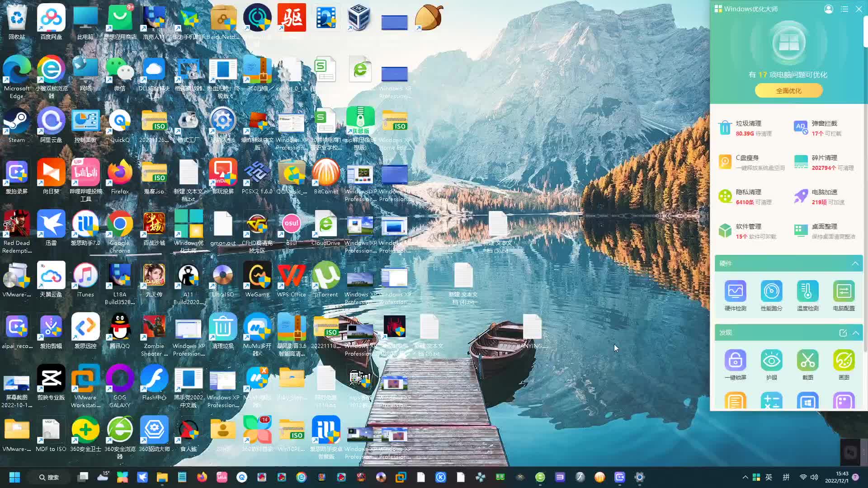Viewport: 868px width, 488px height.
Task: Launch 电脑配置 PC configuration tool
Action: click(844, 296)
